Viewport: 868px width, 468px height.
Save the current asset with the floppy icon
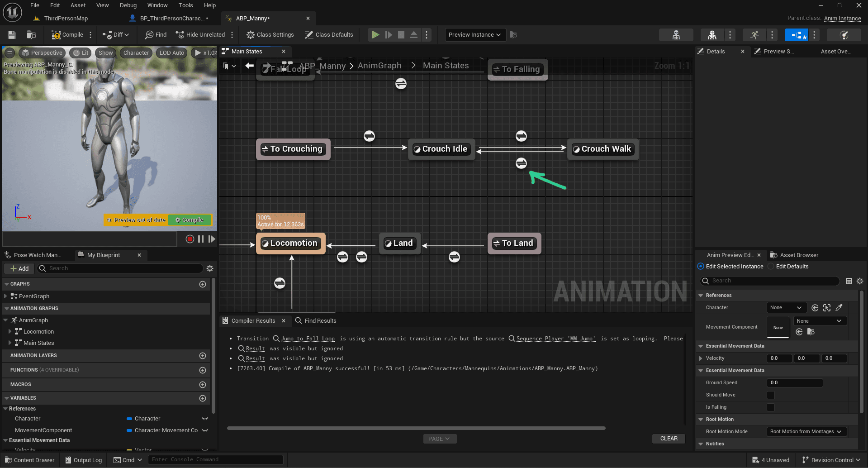click(12, 35)
